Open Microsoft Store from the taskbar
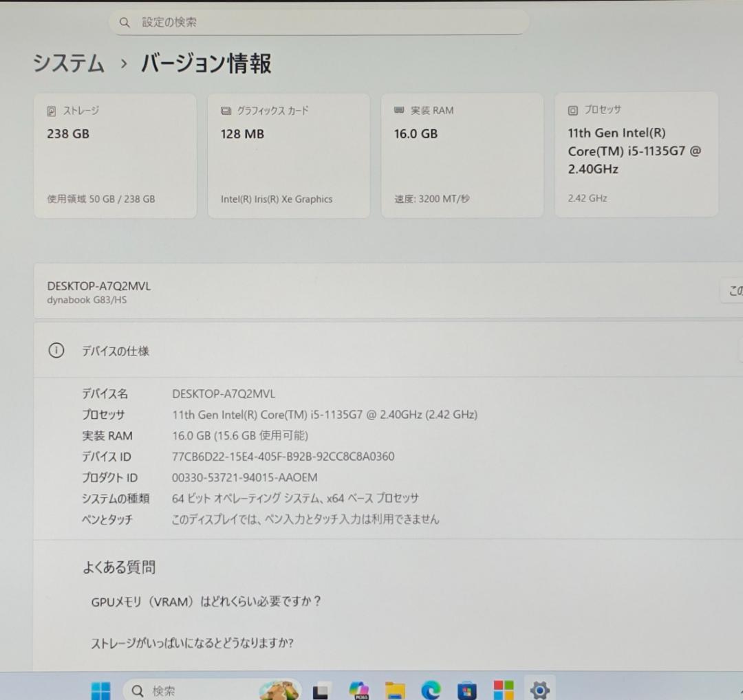The height and width of the screenshot is (700, 743). click(466, 690)
